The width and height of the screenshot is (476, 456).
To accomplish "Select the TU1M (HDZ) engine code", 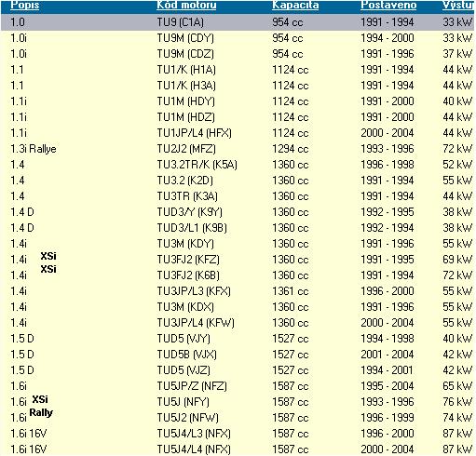I will [186, 117].
